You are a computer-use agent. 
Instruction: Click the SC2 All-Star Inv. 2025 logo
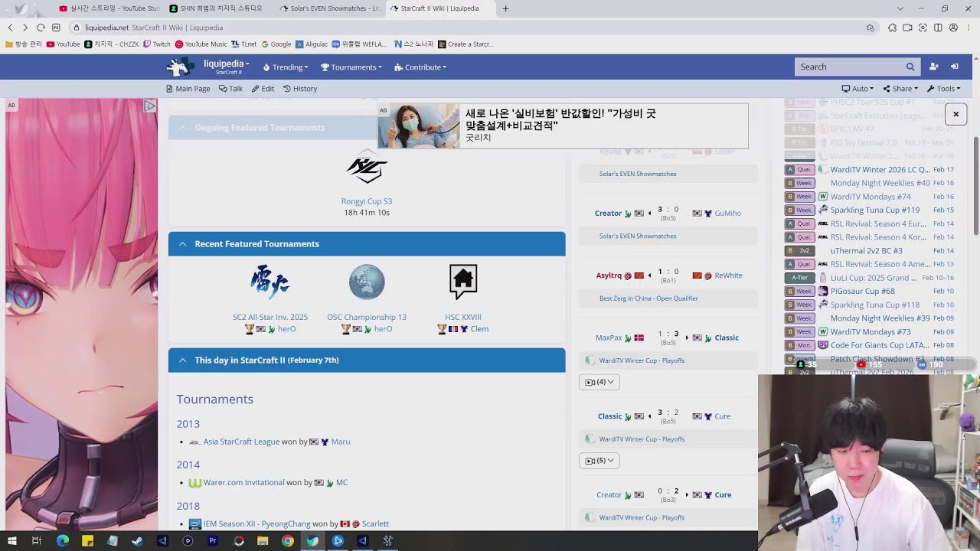269,282
